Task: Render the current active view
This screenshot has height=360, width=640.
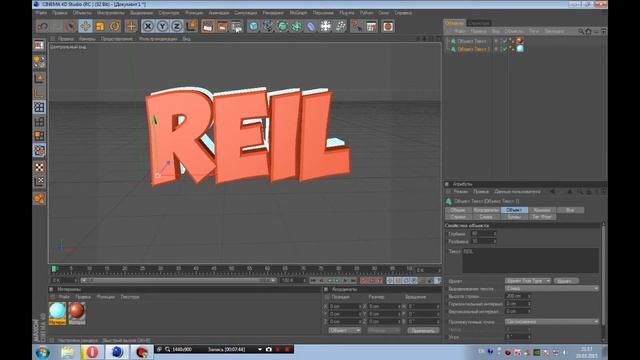Action: [207, 27]
